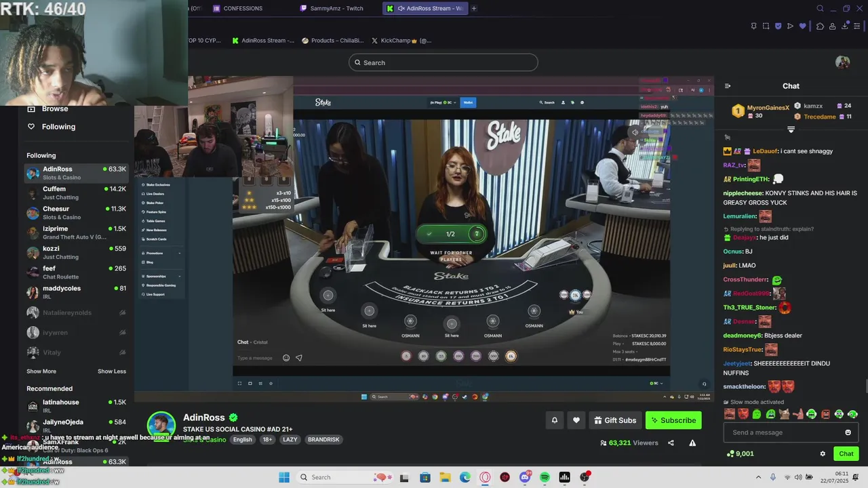This screenshot has height=488, width=868.
Task: Open JailyneOjeda recommended channel
Action: tap(76, 426)
